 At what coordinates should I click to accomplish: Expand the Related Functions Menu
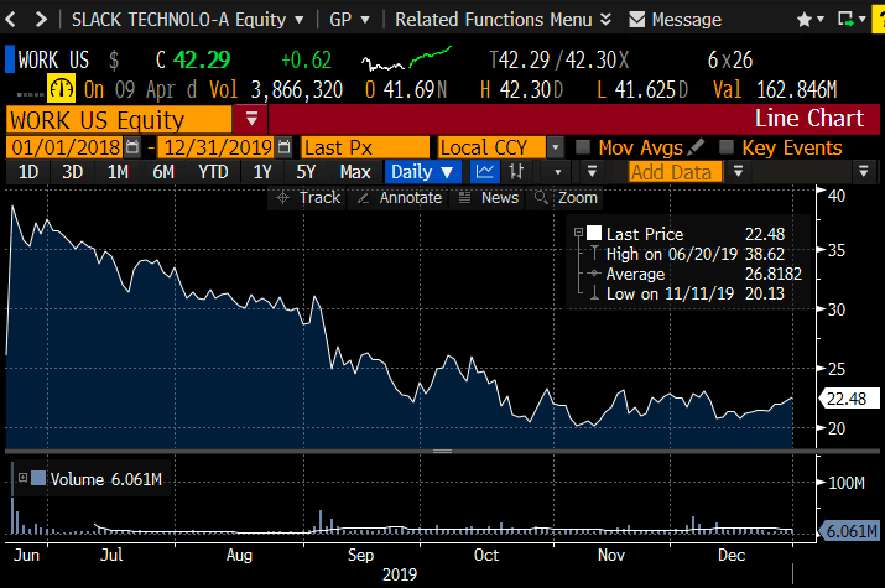click(503, 20)
